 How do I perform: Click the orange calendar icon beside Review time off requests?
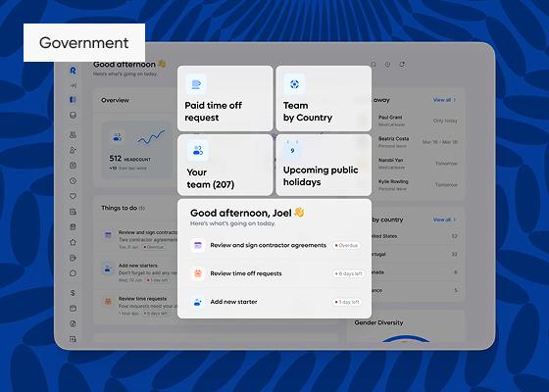click(198, 273)
